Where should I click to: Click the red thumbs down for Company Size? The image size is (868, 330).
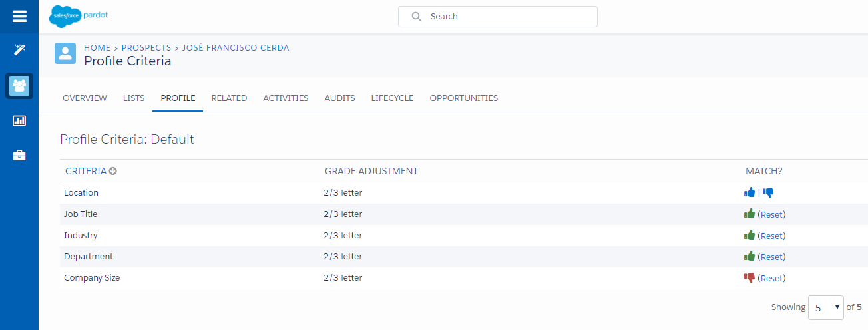750,277
